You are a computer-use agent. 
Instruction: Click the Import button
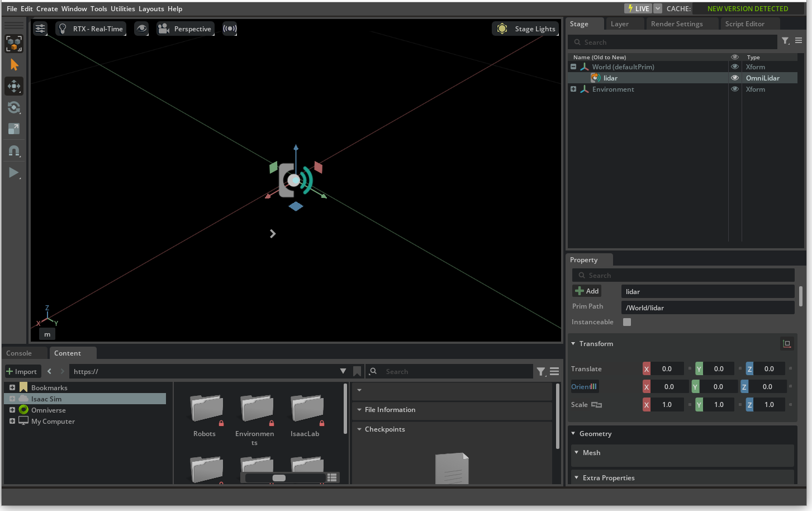coord(22,372)
